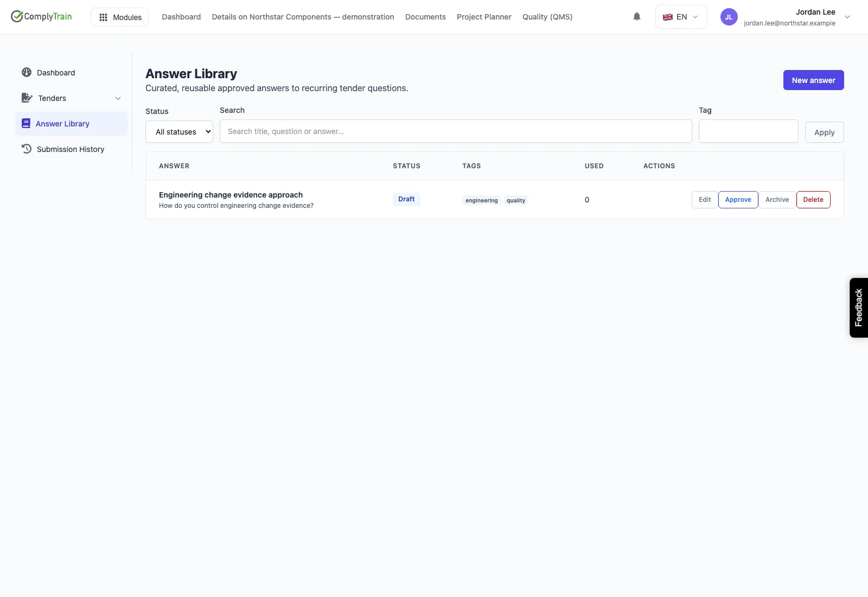Image resolution: width=868 pixels, height=597 pixels.
Task: Click the ComplyTrain logo
Action: pos(41,16)
